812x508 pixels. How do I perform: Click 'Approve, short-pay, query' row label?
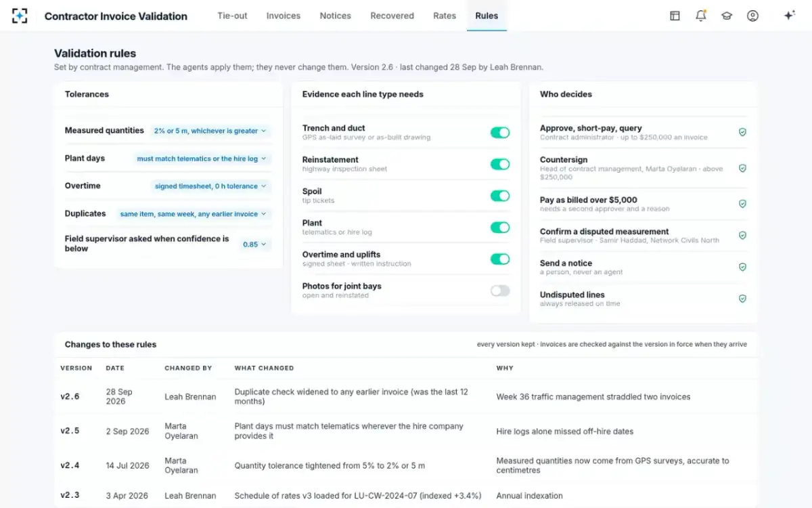(x=591, y=128)
